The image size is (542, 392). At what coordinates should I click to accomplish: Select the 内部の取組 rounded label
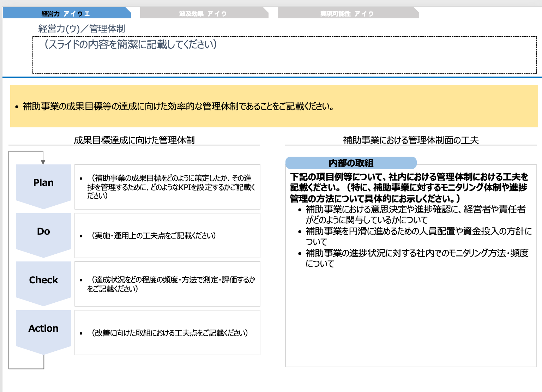coord(351,163)
